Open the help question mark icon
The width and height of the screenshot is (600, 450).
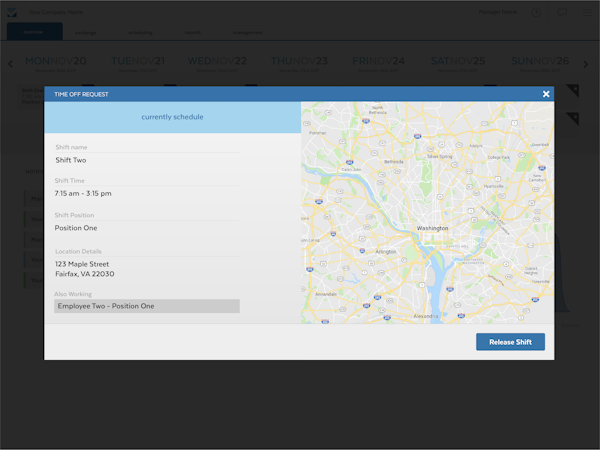point(536,13)
